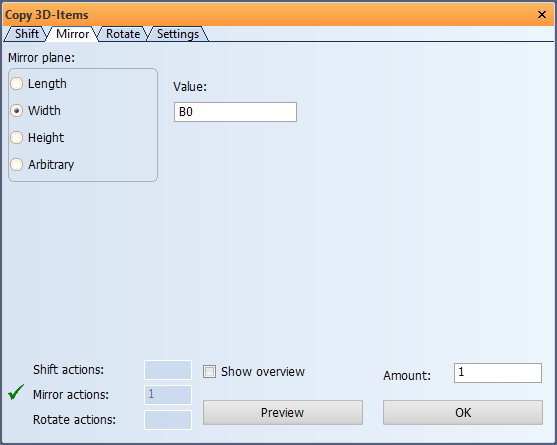
Task: Click the Preview button
Action: tap(283, 413)
